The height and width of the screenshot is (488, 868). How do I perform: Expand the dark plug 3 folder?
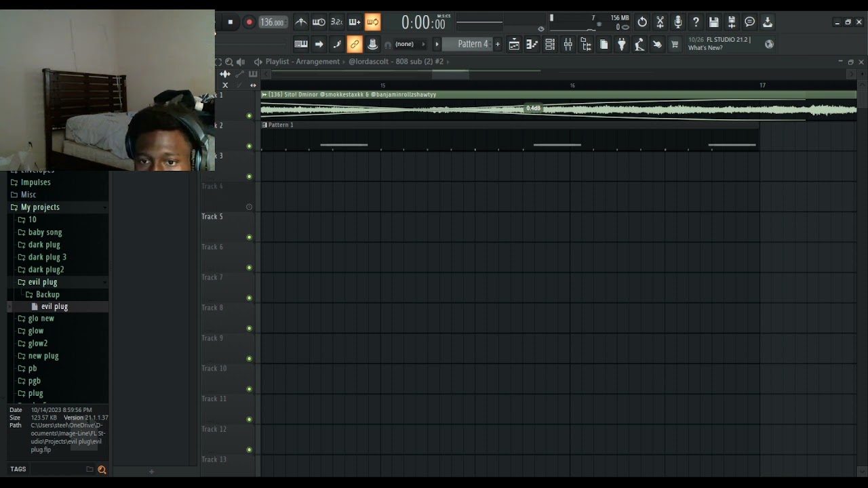(58, 257)
